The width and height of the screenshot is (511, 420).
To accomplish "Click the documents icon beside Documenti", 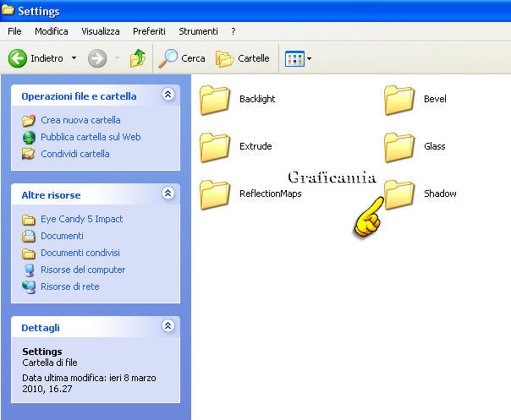I will click(x=29, y=236).
